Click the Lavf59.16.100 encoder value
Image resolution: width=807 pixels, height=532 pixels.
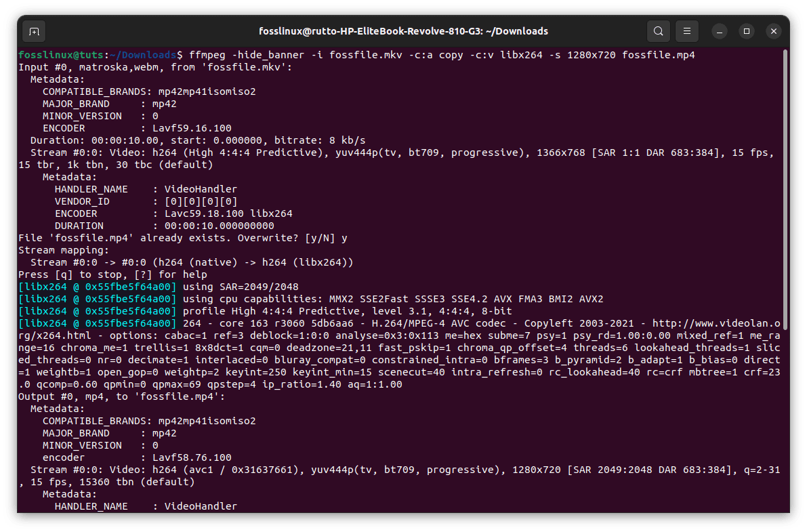pos(192,128)
